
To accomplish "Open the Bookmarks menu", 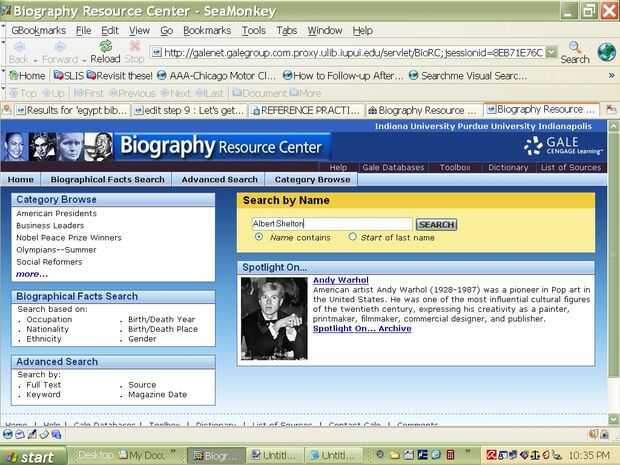I will [x=207, y=30].
